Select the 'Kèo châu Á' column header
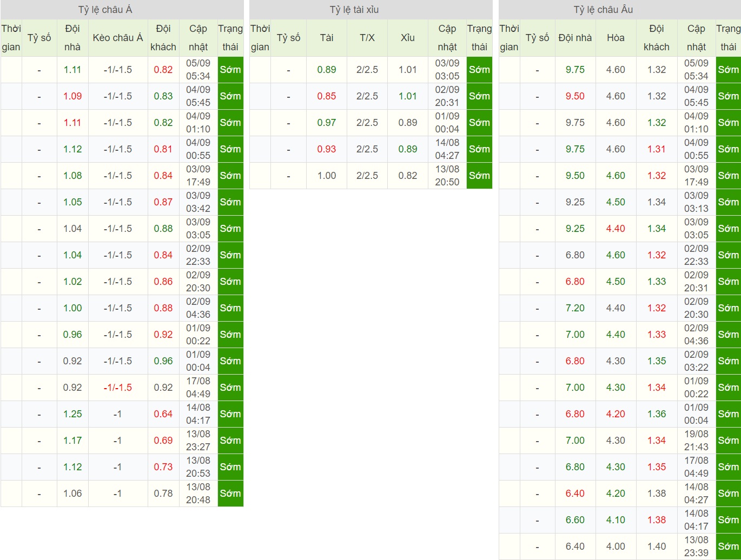The width and height of the screenshot is (741, 560). [118, 38]
